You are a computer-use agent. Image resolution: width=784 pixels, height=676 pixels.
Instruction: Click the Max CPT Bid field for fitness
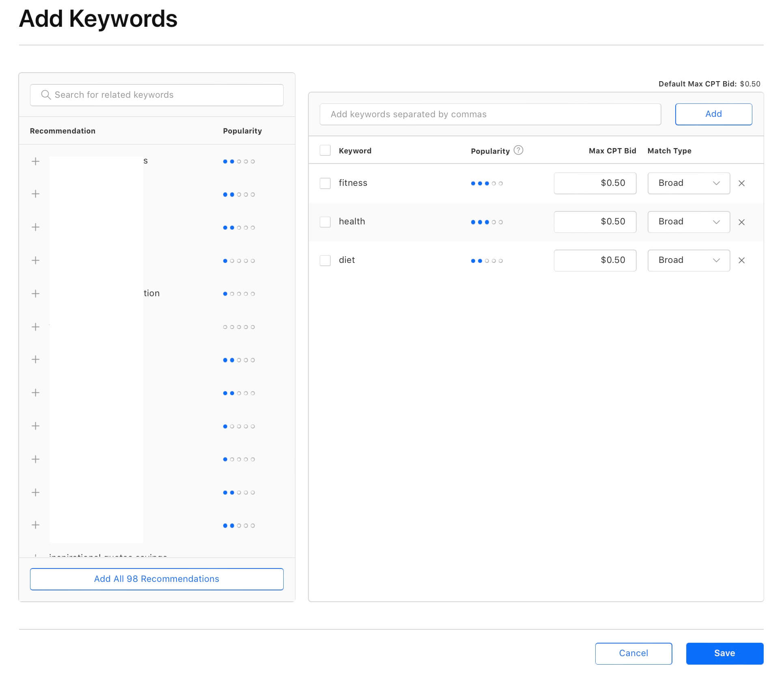coord(595,183)
